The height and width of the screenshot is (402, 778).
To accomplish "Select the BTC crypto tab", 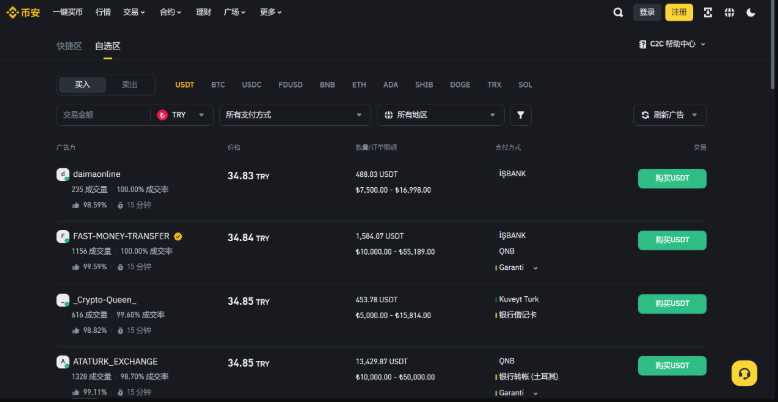I will coord(218,85).
